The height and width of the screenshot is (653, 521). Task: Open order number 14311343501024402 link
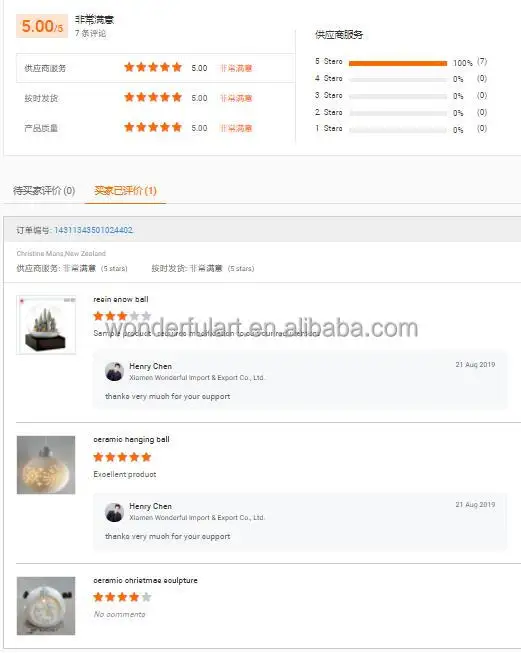point(93,230)
